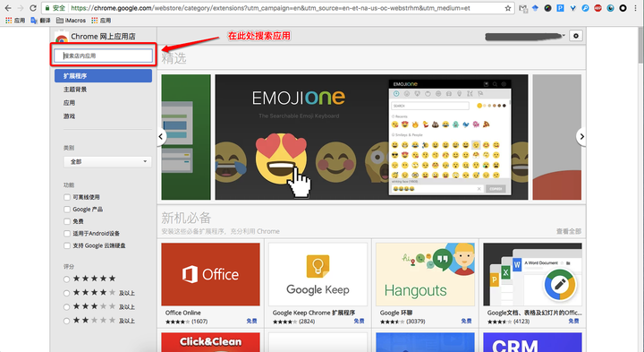Enable the 可离线使用 checkbox

tap(67, 197)
